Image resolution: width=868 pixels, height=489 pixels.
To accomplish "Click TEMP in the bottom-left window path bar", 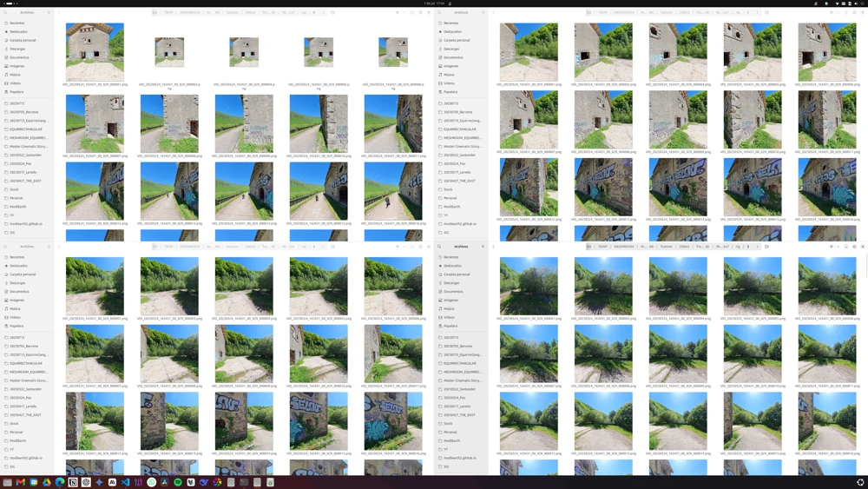I will (x=168, y=247).
